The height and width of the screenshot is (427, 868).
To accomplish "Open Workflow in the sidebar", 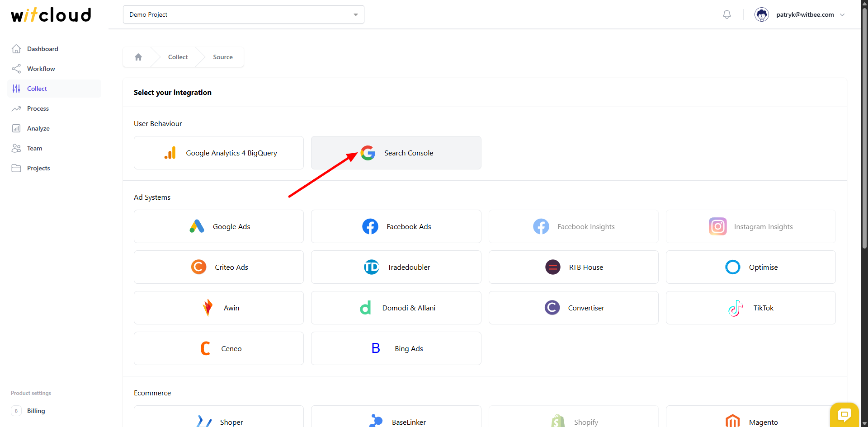I will (54, 69).
